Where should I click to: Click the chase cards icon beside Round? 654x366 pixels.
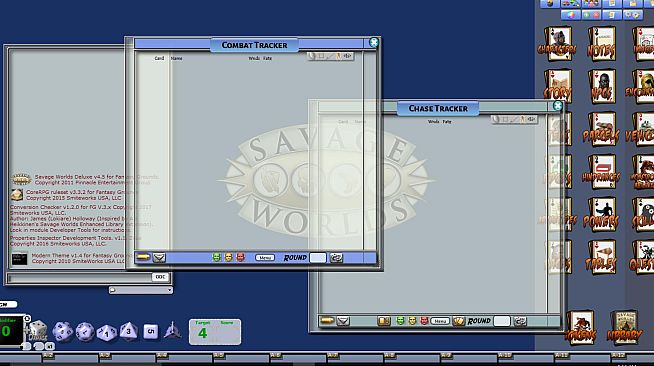(458, 321)
